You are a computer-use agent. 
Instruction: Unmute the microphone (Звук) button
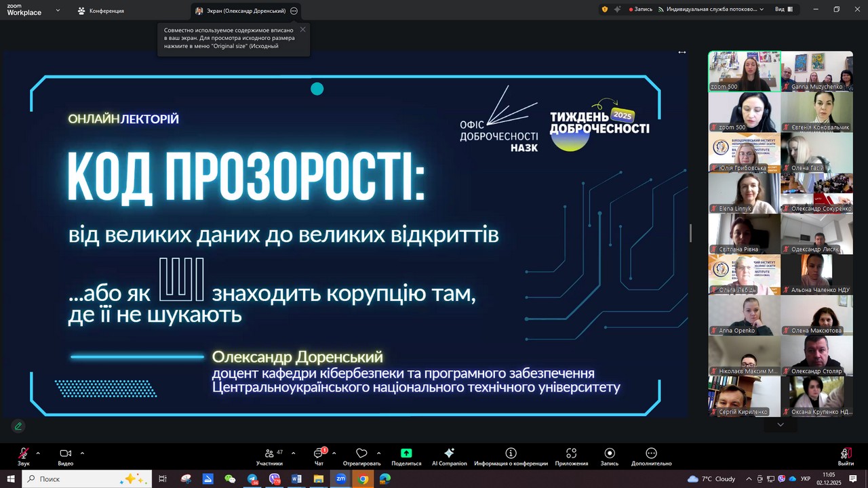pos(24,453)
